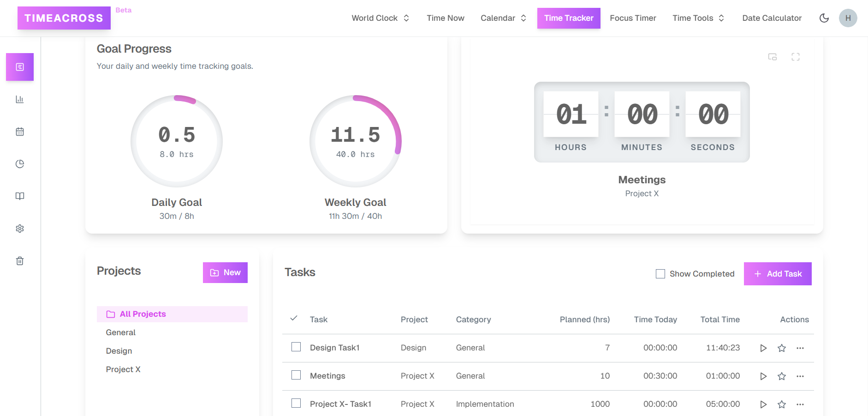Open more actions for Meetings task
Viewport: 868px width, 416px height.
click(800, 376)
